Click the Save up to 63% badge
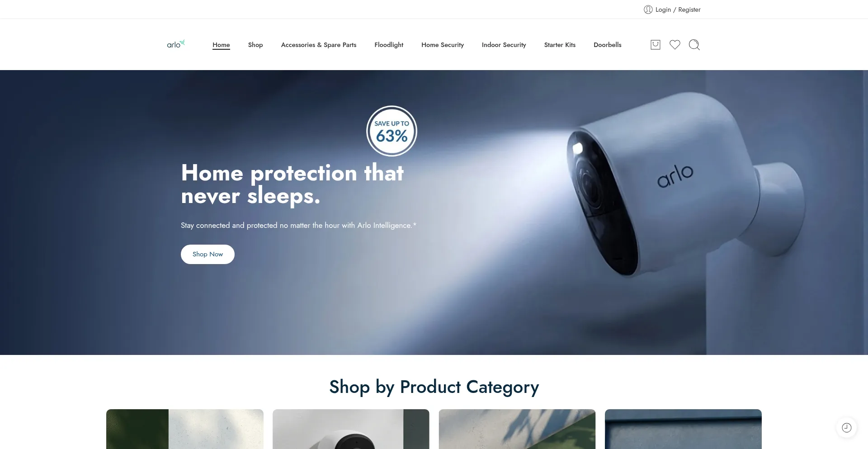This screenshot has height=449, width=868. [392, 131]
